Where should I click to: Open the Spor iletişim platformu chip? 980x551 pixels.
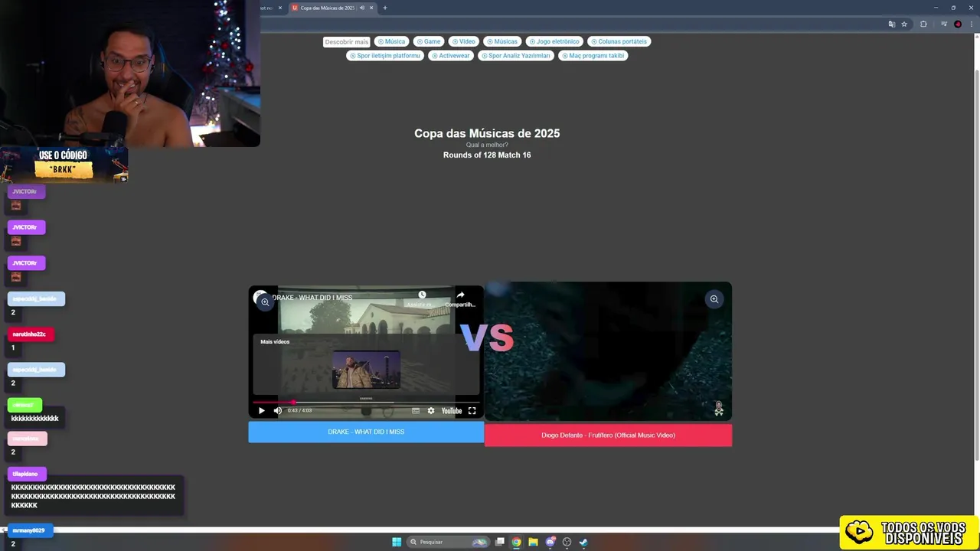tap(385, 56)
